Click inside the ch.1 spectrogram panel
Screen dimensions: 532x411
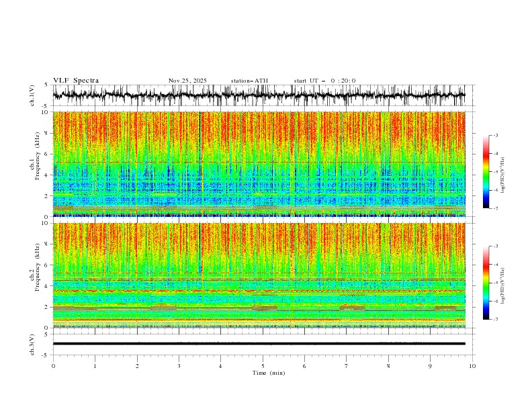point(259,164)
